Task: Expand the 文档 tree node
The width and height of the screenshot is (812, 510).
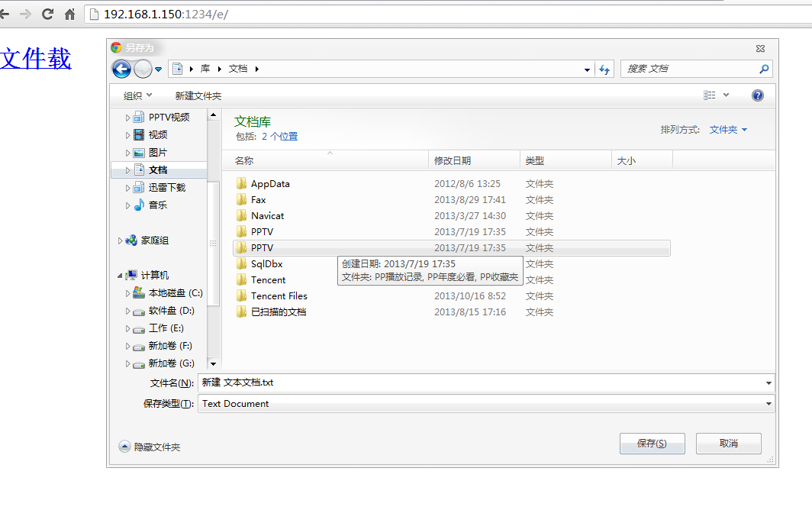Action: pos(127,170)
